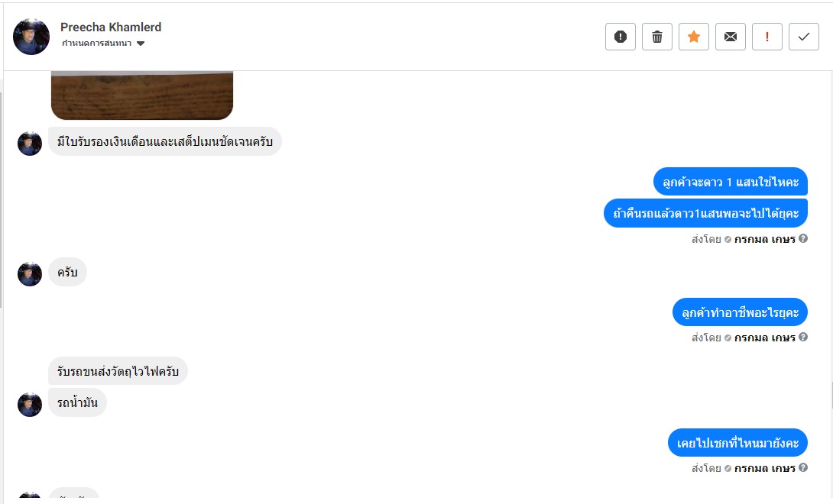This screenshot has width=833, height=504.
Task: Click the spam report exclamation circle icon
Action: pyautogui.click(x=620, y=37)
